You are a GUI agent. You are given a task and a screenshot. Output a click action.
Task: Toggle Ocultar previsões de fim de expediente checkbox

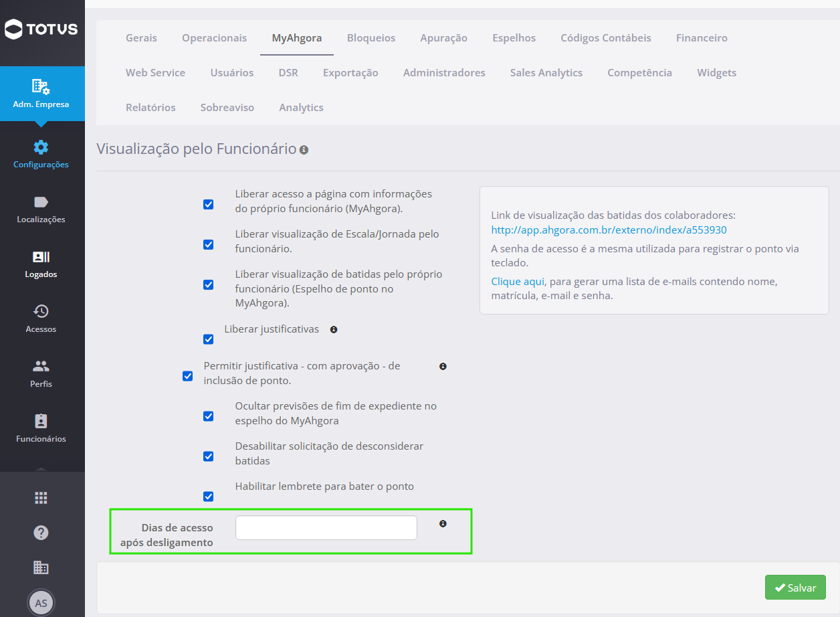(208, 416)
